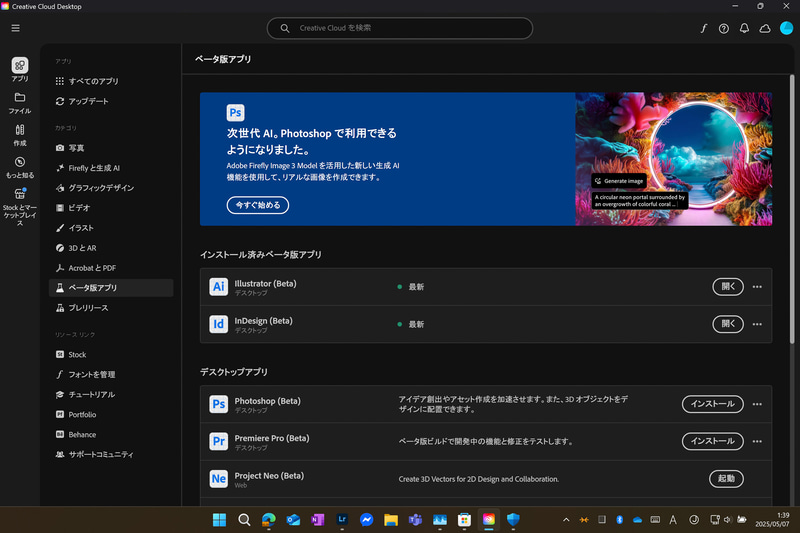Select ベータ版アプリ in sidebar

tap(111, 288)
